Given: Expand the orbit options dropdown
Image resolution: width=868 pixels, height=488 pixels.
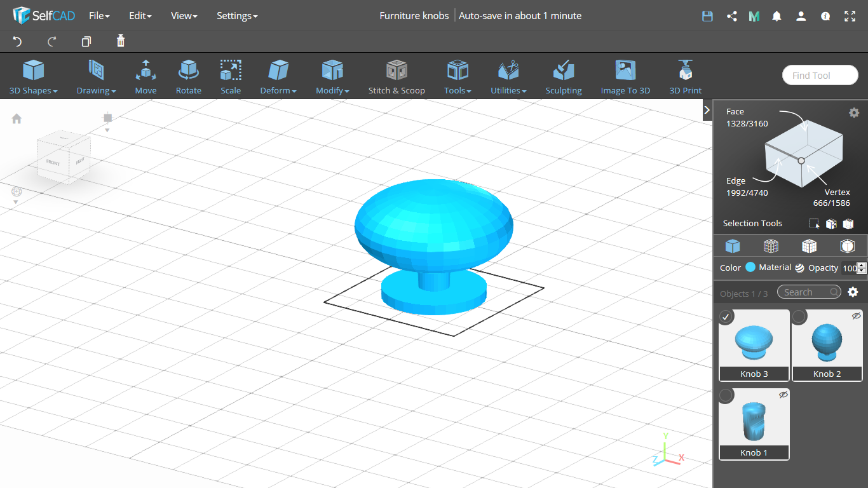Looking at the screenshot, I should pos(17,202).
